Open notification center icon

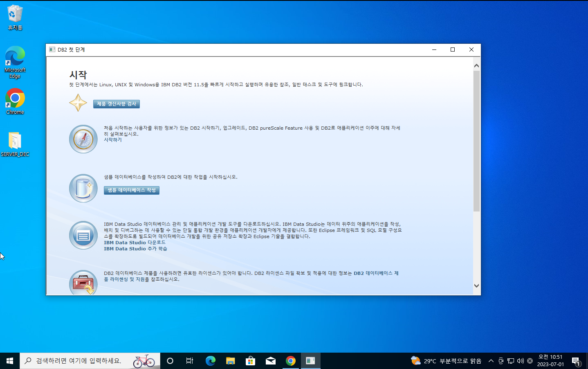[x=576, y=361]
